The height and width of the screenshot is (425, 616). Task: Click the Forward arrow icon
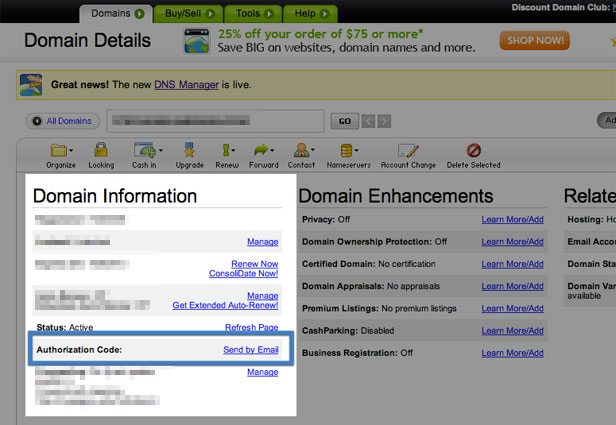263,151
